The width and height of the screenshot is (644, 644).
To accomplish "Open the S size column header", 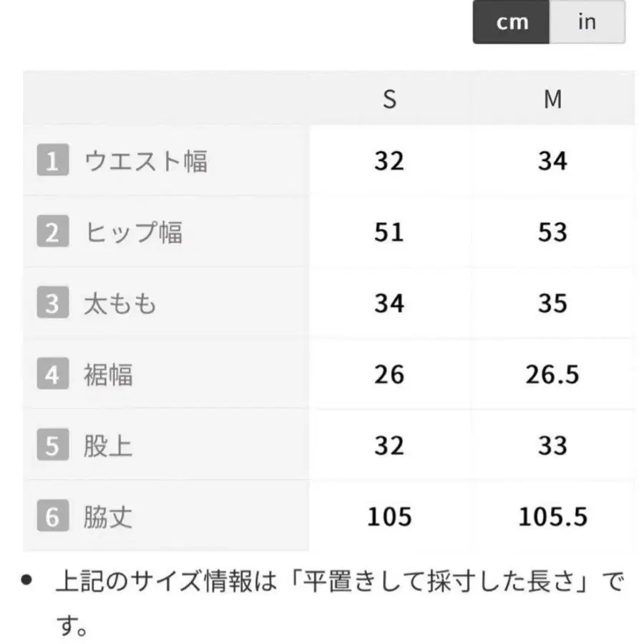I will [389, 99].
